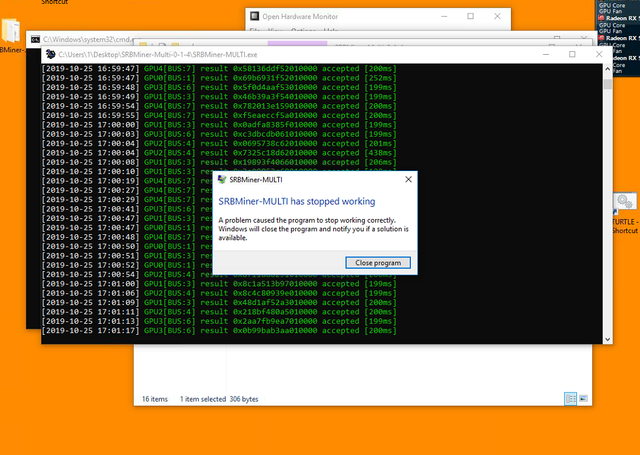Image resolution: width=640 pixels, height=455 pixels.
Task: Click the console vertical scrollbar thumb
Action: [607, 84]
